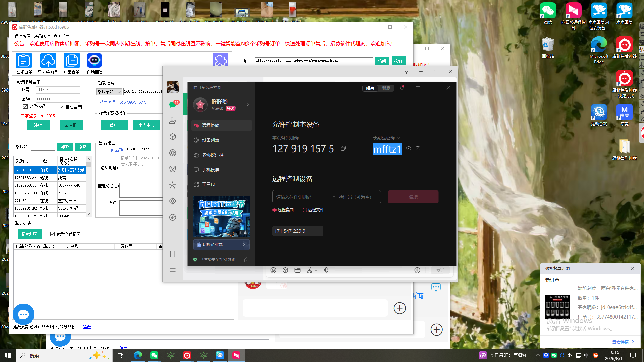
Task: Open the 回收站 desktop icon
Action: (x=548, y=48)
